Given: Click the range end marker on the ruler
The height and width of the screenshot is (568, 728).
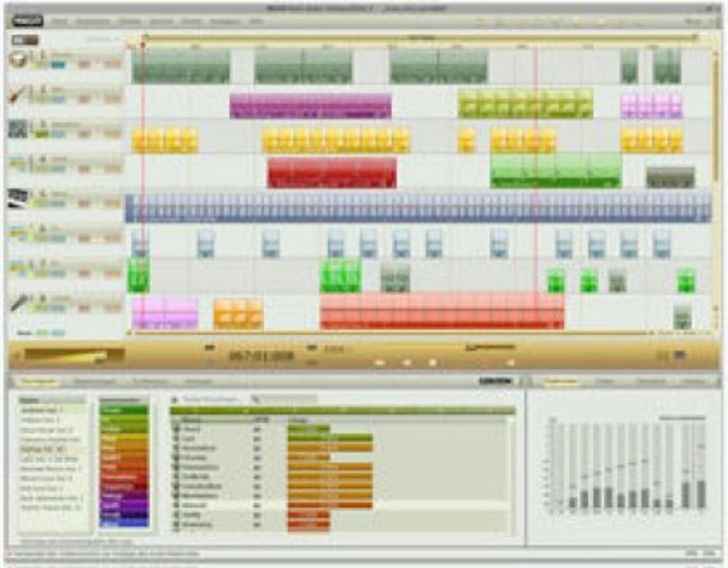Looking at the screenshot, I should coord(695,37).
